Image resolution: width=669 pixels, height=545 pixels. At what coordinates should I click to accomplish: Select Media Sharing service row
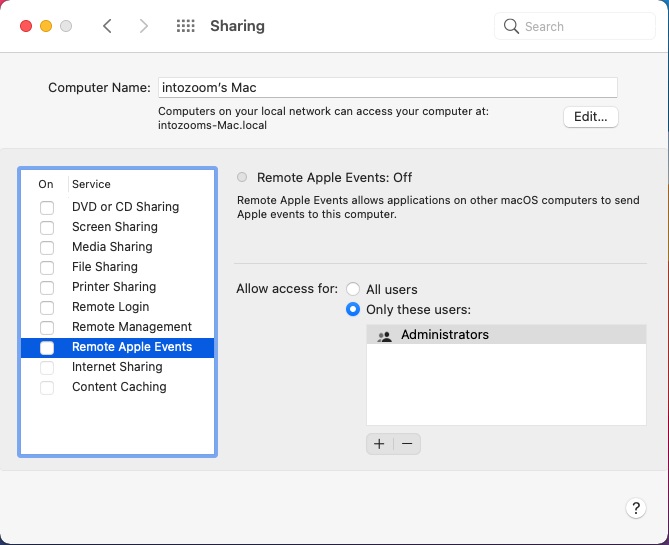(x=117, y=247)
